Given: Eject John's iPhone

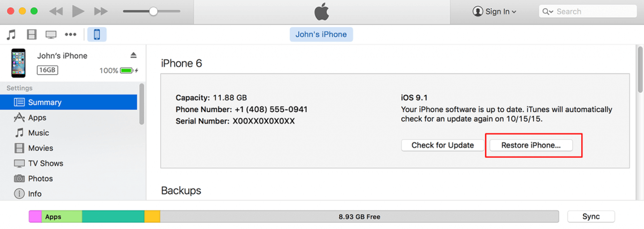Looking at the screenshot, I should [133, 55].
